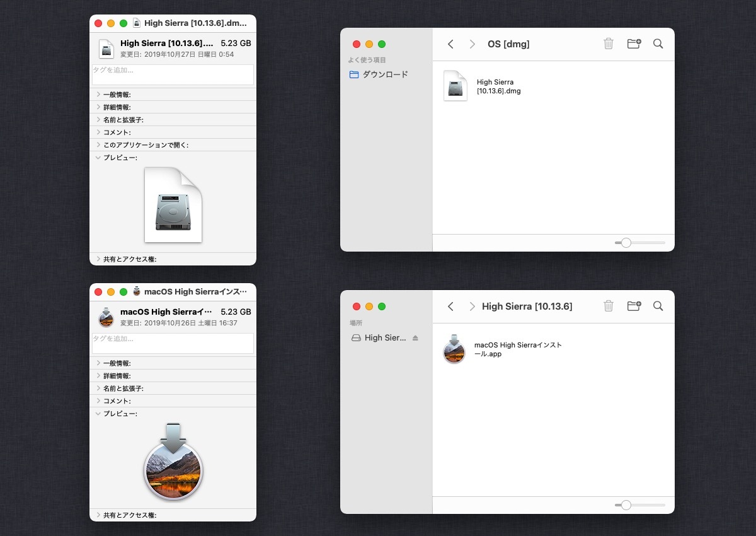Select the High Sierra [10.13.6].dmg file icon
Viewport: 756px width, 536px height.
tap(455, 86)
